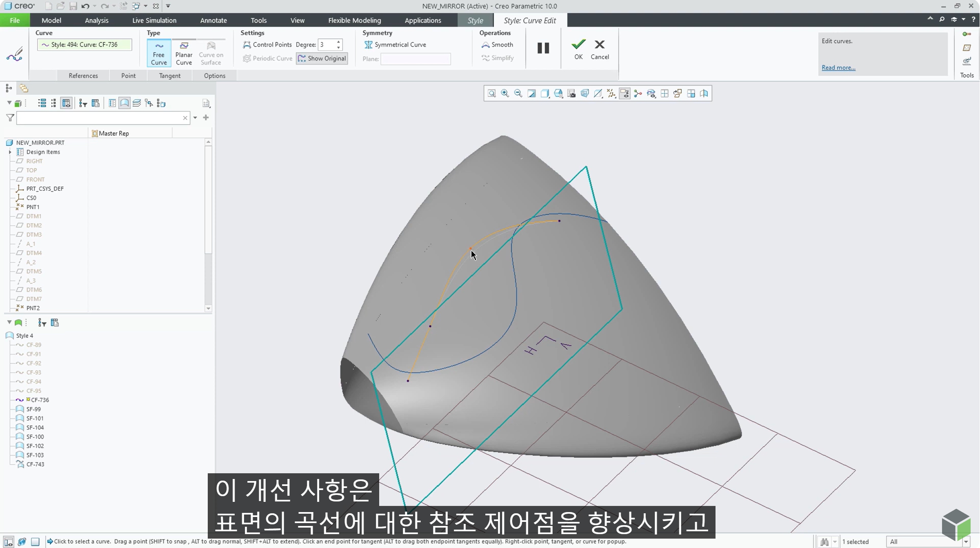The height and width of the screenshot is (548, 980).
Task: Click the View Manager camera icon
Action: [571, 94]
